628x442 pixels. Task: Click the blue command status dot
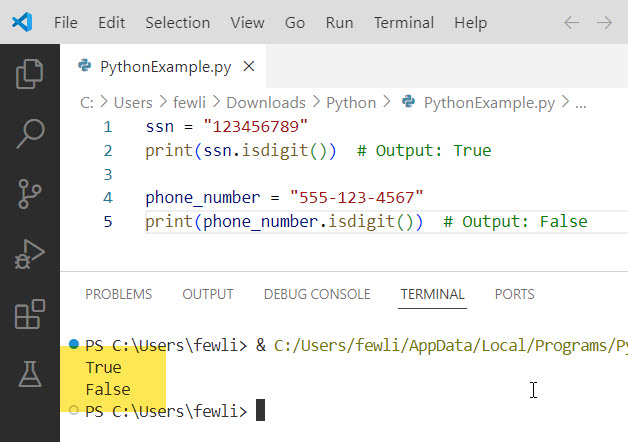74,344
